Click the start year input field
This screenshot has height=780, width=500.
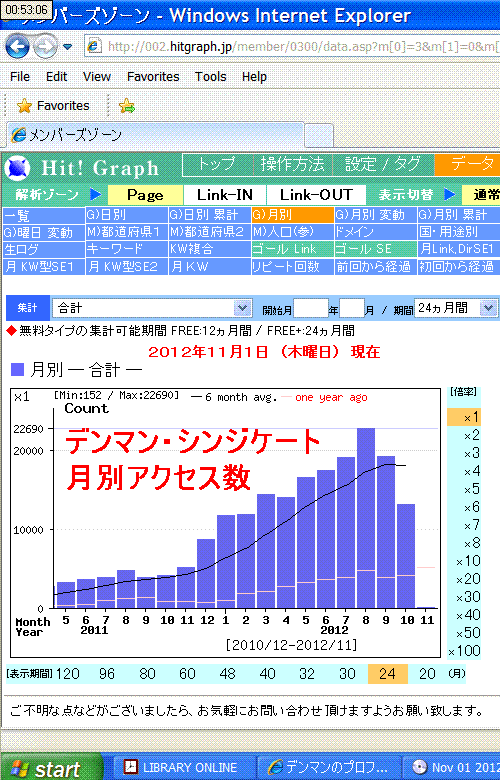point(310,309)
